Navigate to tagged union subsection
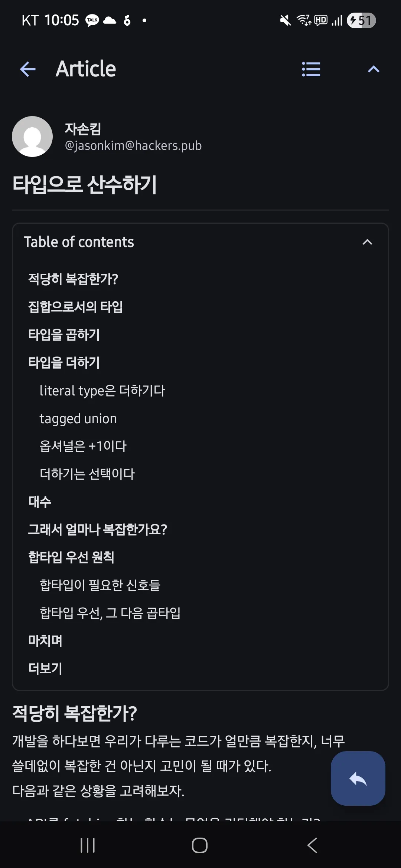Screen dimensions: 401x868 click(x=78, y=418)
